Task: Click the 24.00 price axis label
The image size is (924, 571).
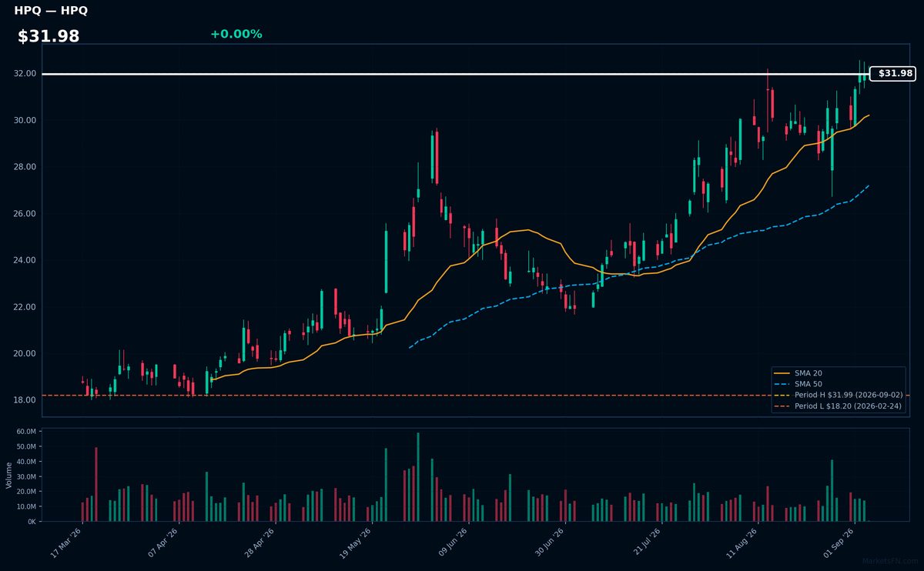Action: point(25,260)
